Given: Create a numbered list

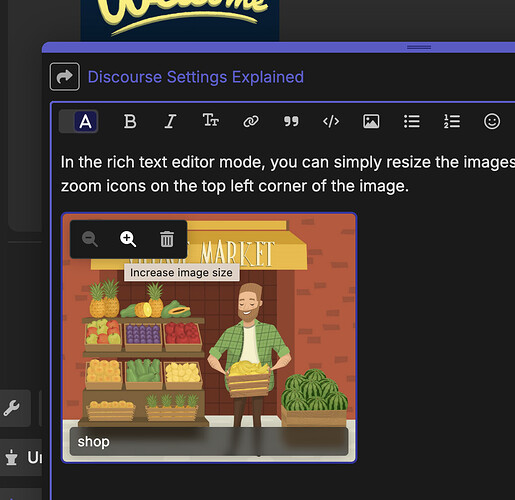Looking at the screenshot, I should click(452, 121).
